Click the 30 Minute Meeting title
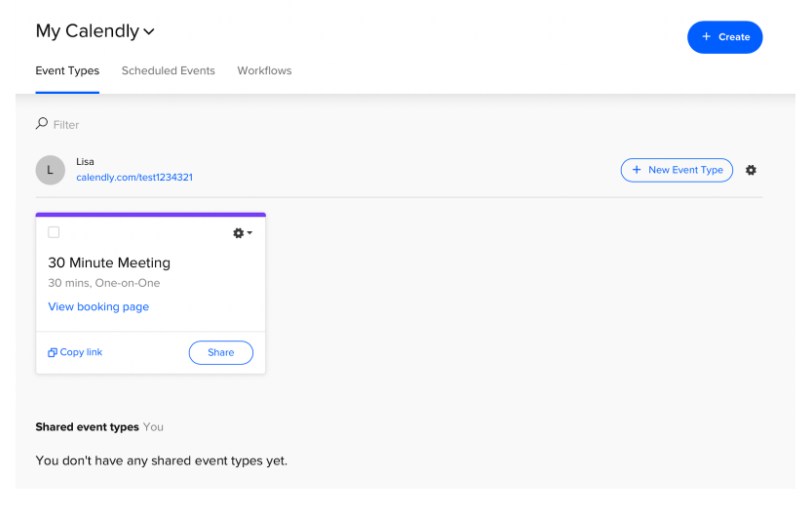Image resolution: width=812 pixels, height=511 pixels. 109,262
